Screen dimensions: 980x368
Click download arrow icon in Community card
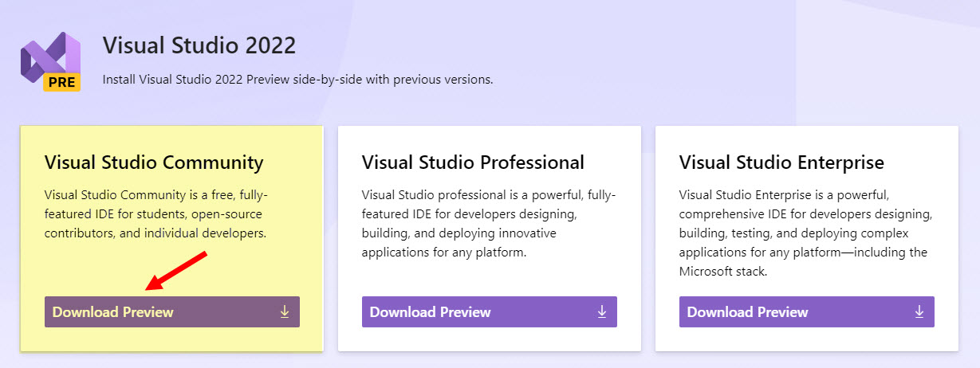pos(285,312)
